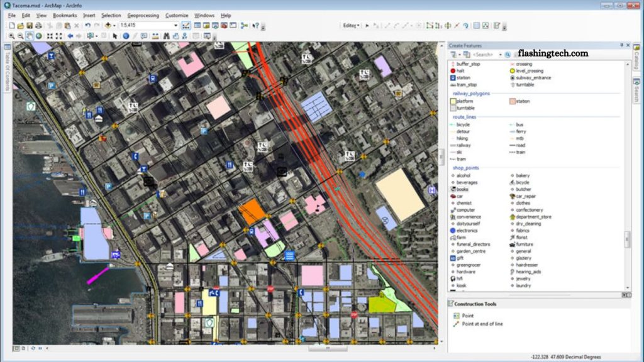Image resolution: width=644 pixels, height=362 pixels.
Task: Go back to previous extent arrow
Action: tap(70, 36)
